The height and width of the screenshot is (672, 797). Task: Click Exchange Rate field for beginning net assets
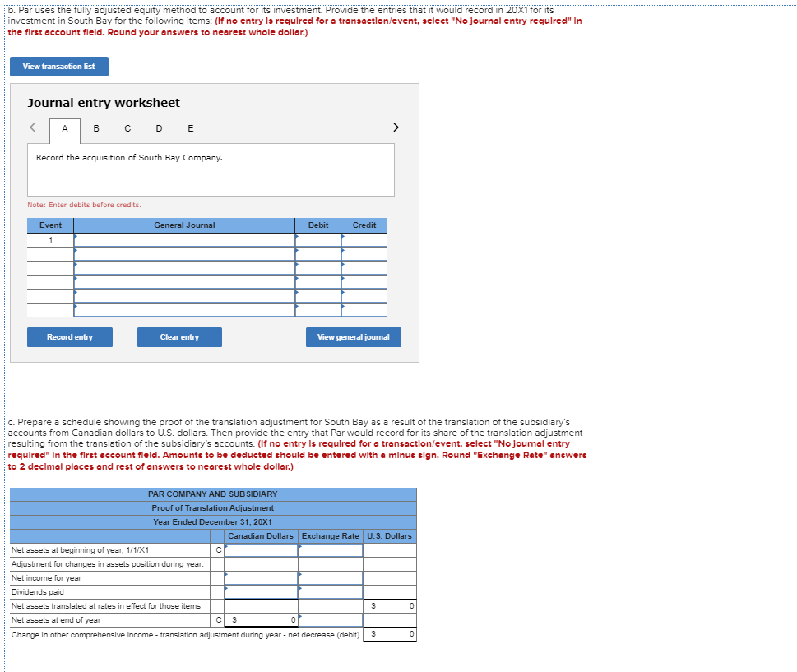coord(331,550)
